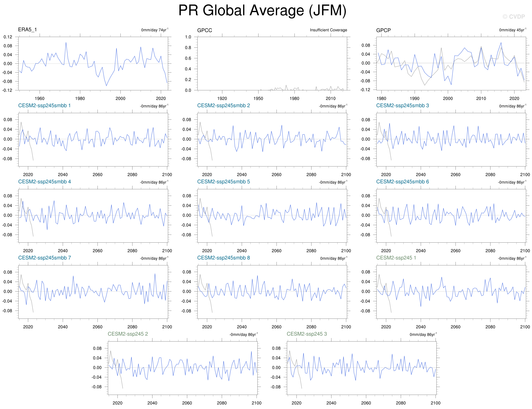The width and height of the screenshot is (532, 409).
Task: Click the CESM2-ssp245smbb 5 heading
Action: coord(223,182)
